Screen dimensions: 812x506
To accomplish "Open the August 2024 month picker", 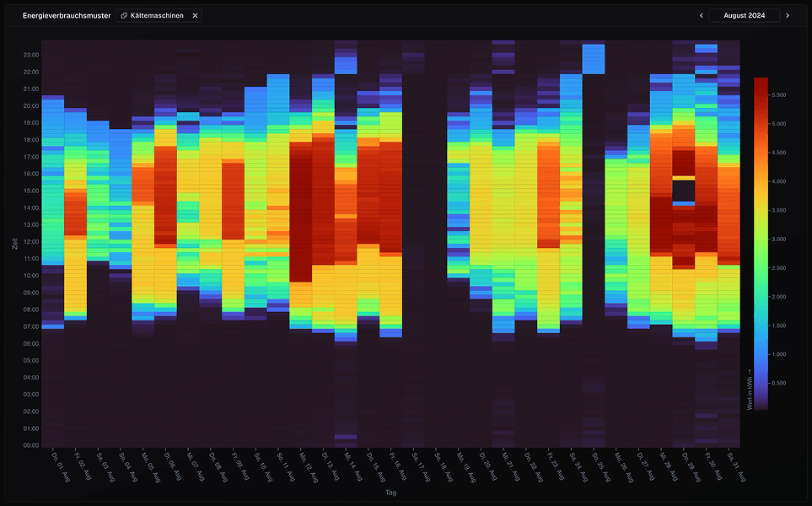I will tap(744, 15).
